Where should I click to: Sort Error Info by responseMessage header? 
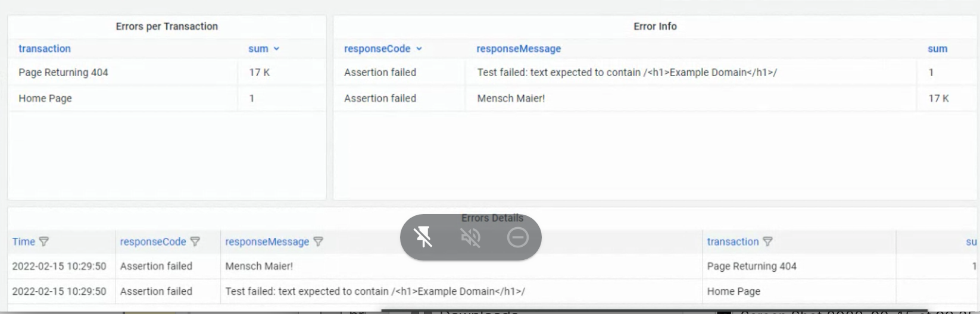(518, 49)
